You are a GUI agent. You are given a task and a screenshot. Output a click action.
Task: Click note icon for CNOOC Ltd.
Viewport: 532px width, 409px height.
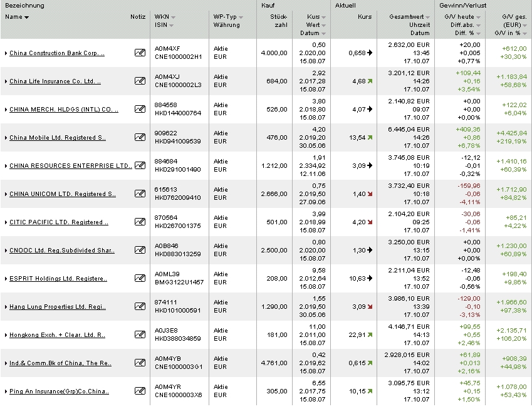tap(140, 250)
